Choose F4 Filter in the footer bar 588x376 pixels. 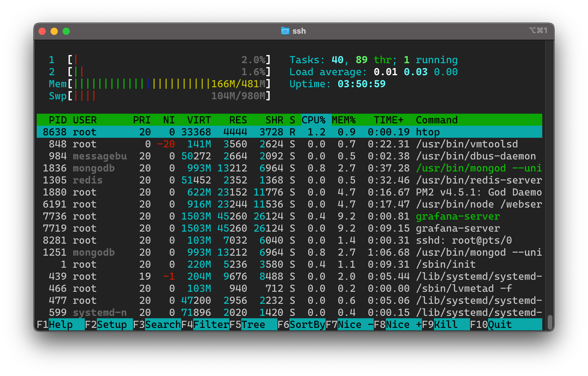[205, 325]
